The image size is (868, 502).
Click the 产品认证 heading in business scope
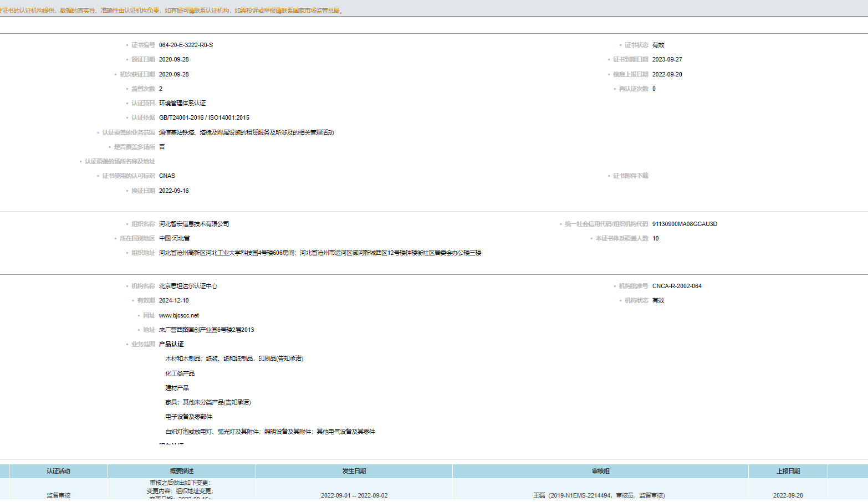click(171, 344)
